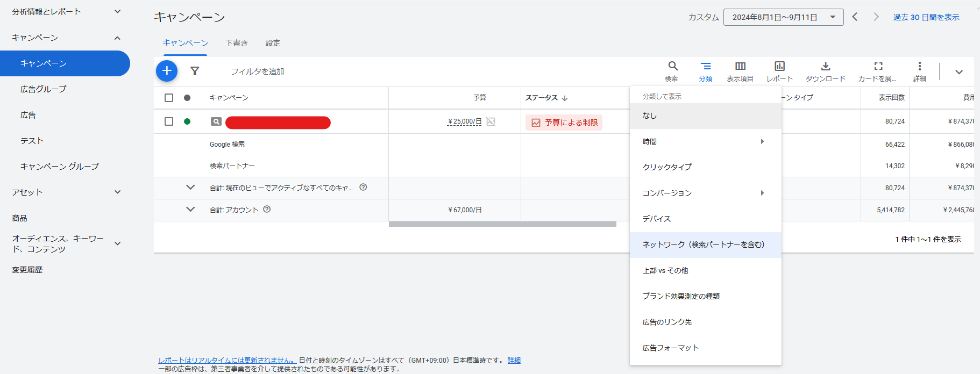Switch to the 設定 tab
Viewport: 980px width, 374px height.
click(x=273, y=43)
